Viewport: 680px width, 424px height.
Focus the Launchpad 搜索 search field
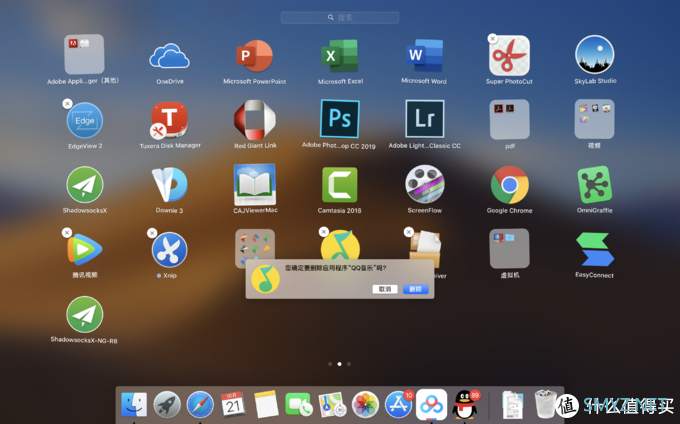point(340,17)
